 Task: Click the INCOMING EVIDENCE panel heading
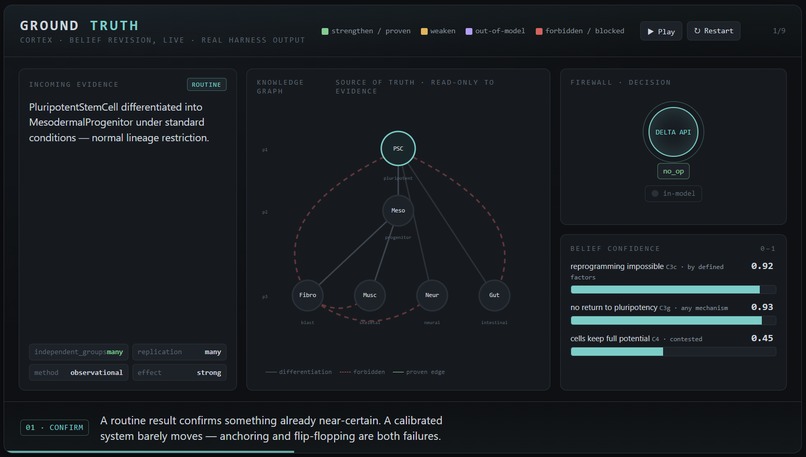(74, 84)
